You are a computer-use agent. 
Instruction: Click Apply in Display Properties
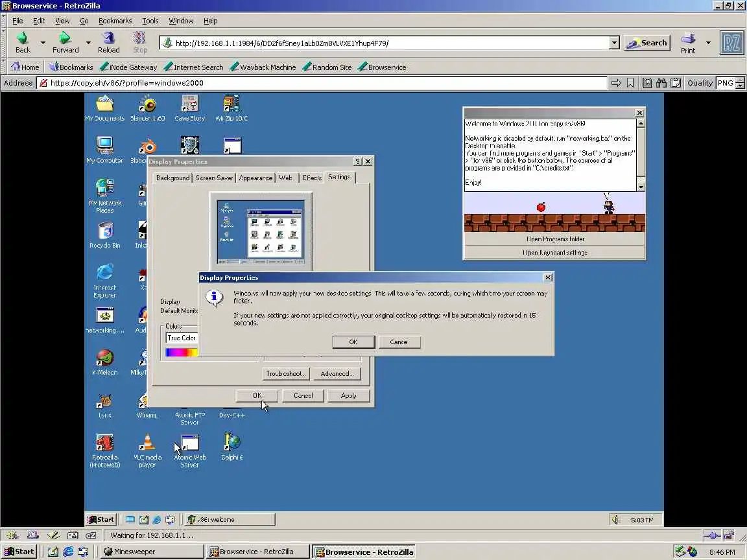(348, 396)
